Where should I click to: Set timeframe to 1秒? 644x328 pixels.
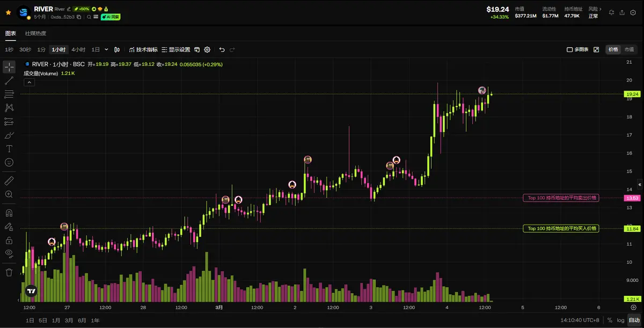coord(9,49)
